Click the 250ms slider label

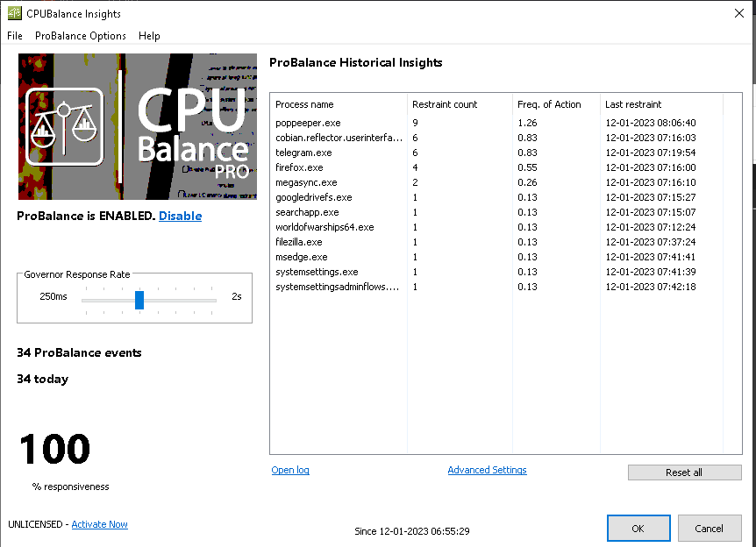click(x=53, y=296)
